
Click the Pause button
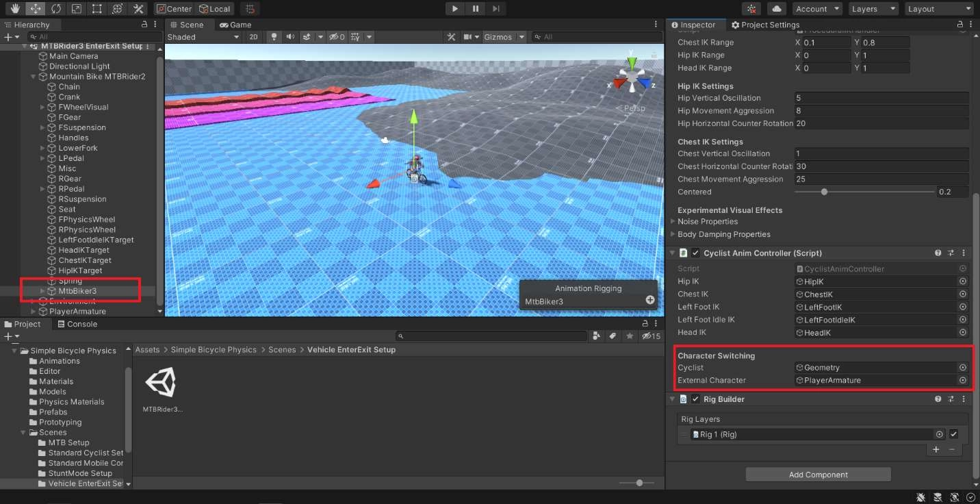(475, 9)
